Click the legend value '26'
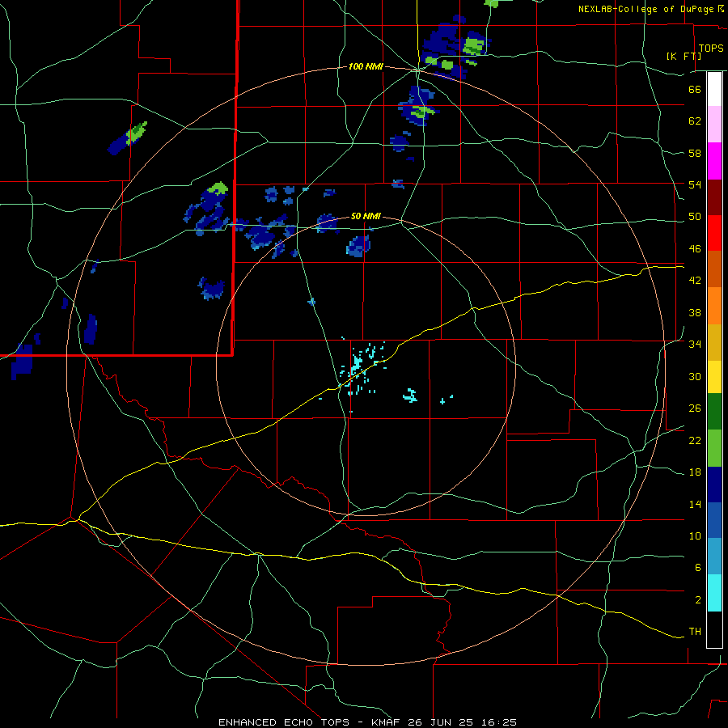 pyautogui.click(x=695, y=408)
